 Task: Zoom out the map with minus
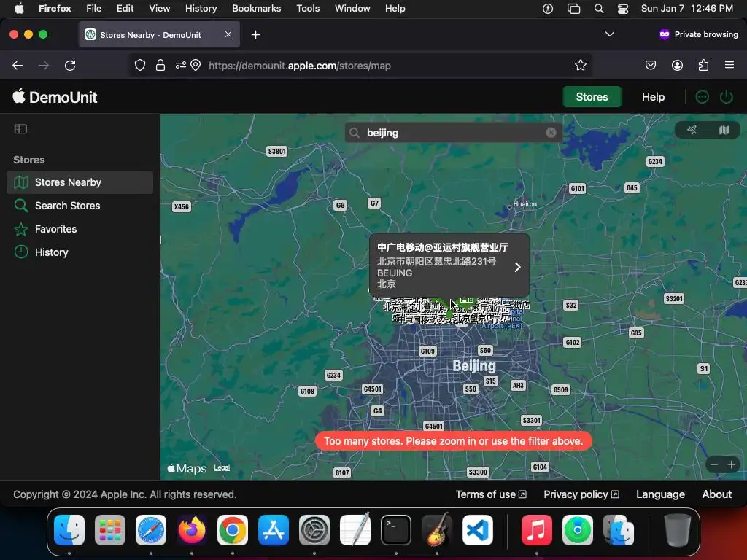tap(713, 464)
